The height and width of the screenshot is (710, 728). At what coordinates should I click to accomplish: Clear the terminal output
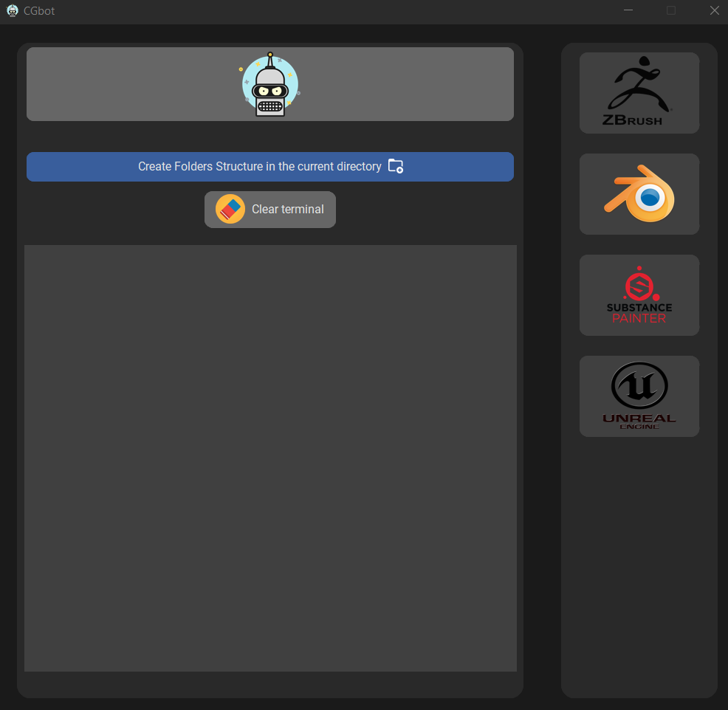[270, 210]
